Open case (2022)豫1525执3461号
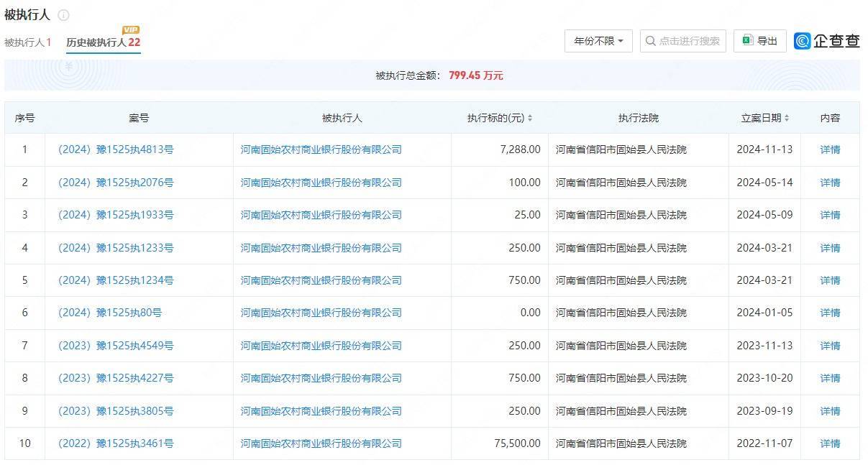 pos(116,443)
